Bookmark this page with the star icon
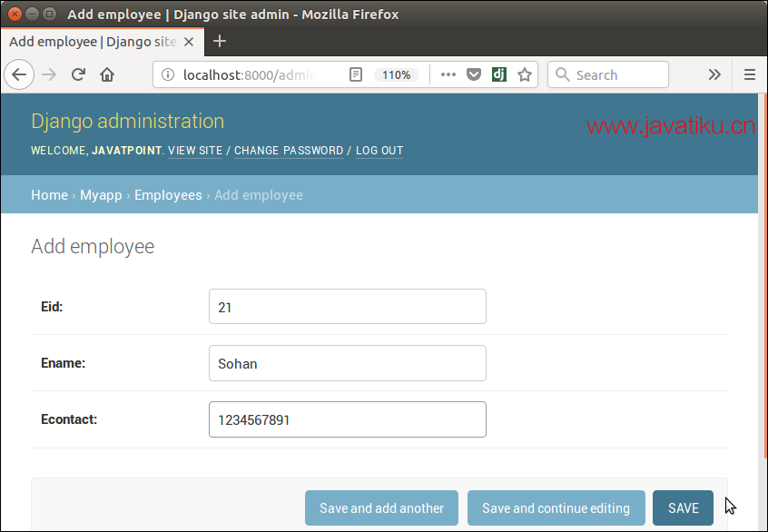Viewport: 768px width, 532px height. pyautogui.click(x=525, y=74)
